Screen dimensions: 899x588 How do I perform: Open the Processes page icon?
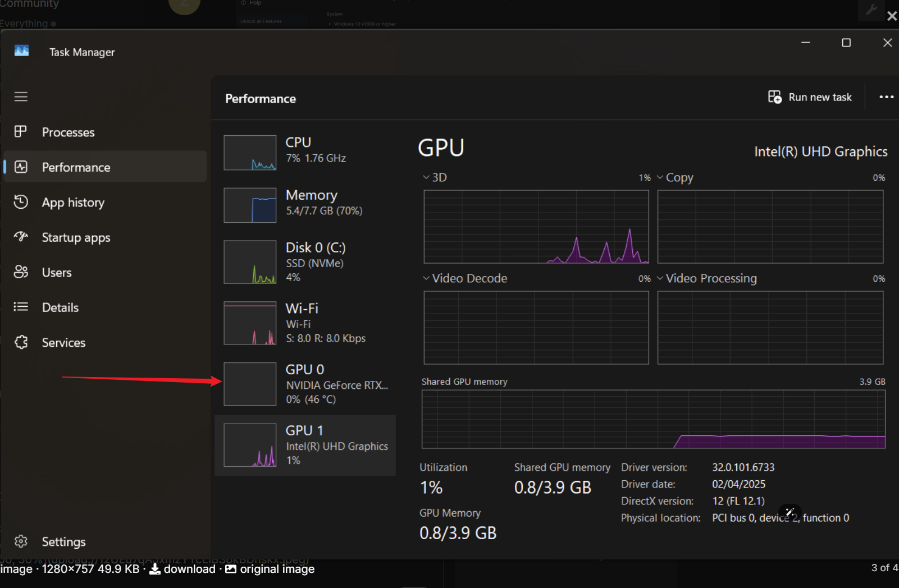[21, 132]
